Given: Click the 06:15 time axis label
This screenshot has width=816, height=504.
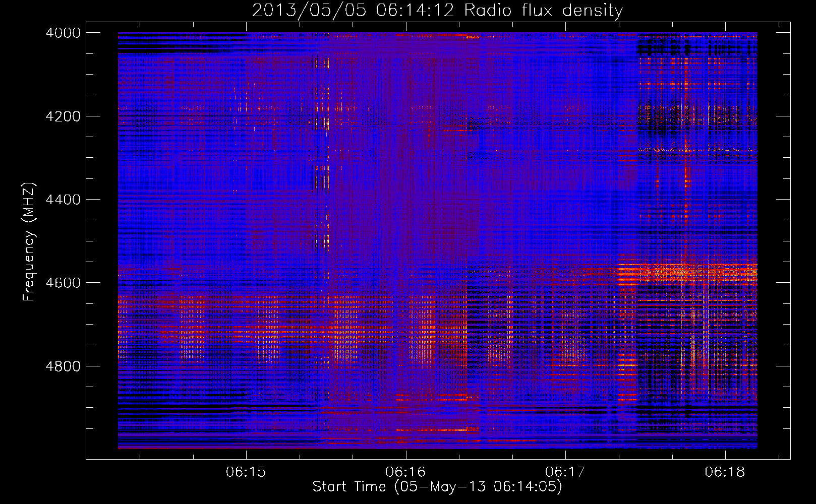Looking at the screenshot, I should tap(246, 472).
